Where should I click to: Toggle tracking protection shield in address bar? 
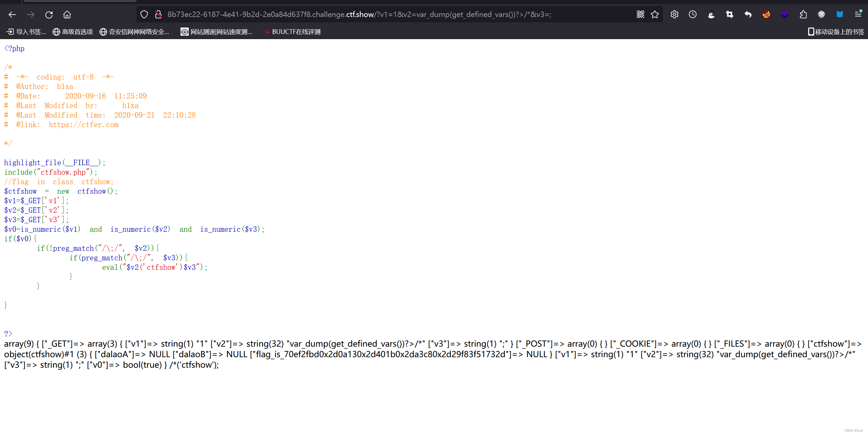144,14
